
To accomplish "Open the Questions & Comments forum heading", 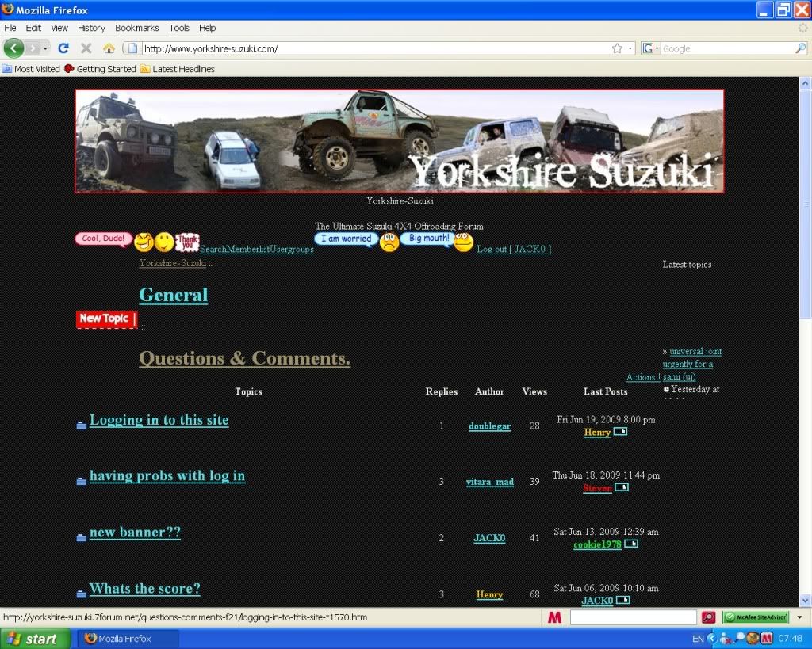I will coord(244,358).
